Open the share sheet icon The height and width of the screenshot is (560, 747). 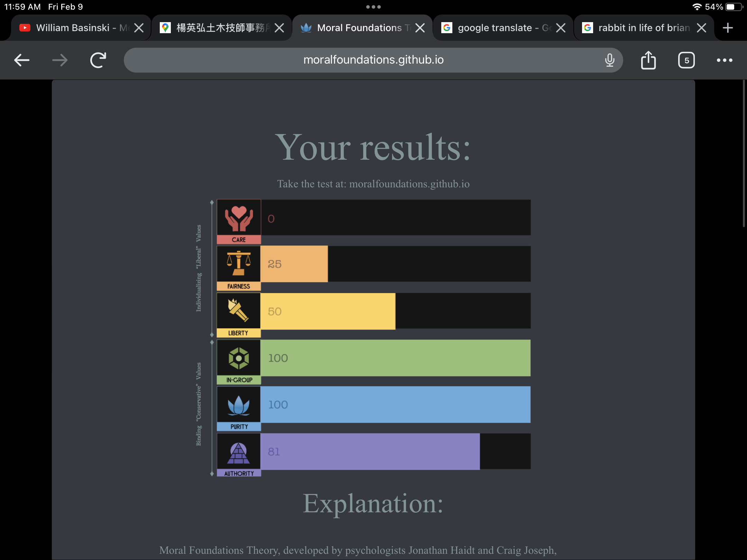pos(648,60)
